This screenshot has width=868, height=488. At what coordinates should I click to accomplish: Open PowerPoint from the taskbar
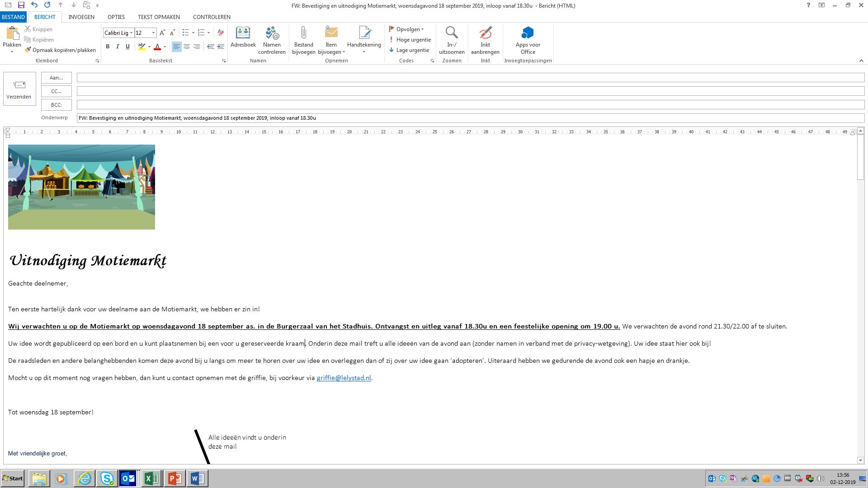[x=175, y=479]
